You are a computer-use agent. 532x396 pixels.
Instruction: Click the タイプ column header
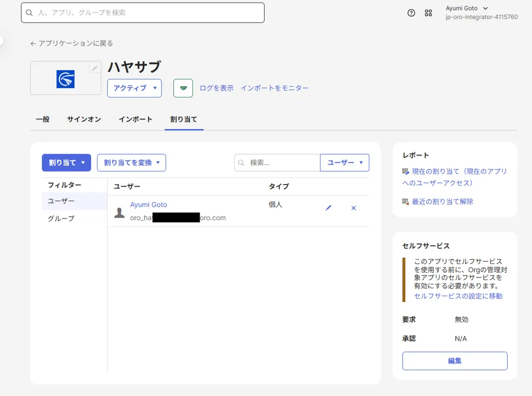279,187
